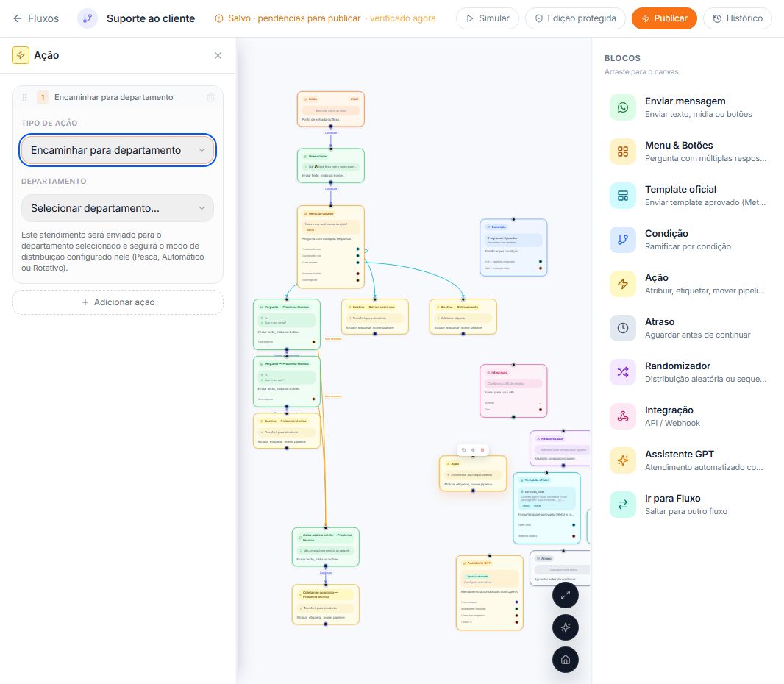Select the Menu de opções node on canvas

tap(330, 246)
